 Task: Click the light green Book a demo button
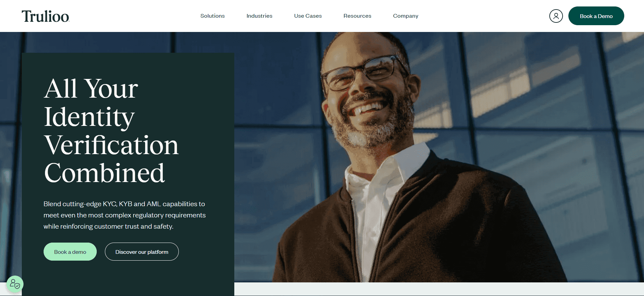70,252
